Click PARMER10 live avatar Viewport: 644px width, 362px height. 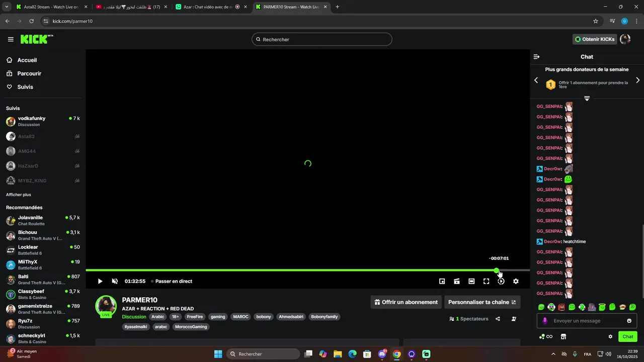coord(106,306)
